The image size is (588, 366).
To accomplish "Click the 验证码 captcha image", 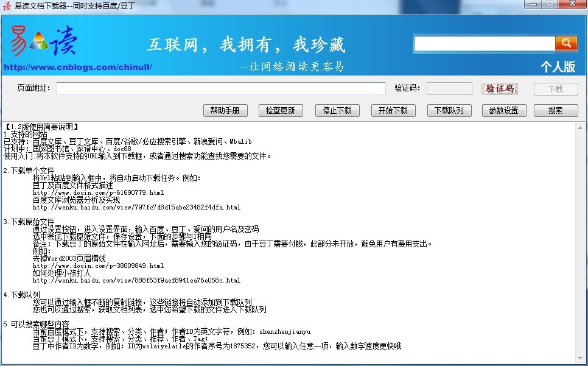I will click(500, 89).
